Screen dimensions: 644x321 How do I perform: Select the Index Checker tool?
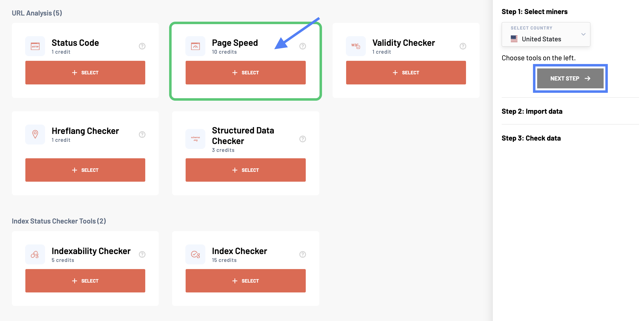[x=245, y=281]
